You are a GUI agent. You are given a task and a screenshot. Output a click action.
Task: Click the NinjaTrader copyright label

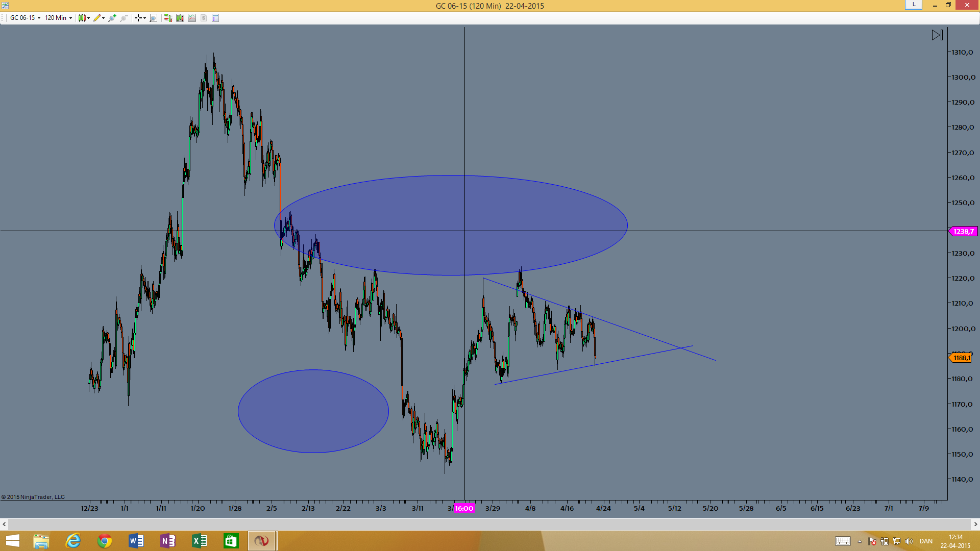pos(33,497)
